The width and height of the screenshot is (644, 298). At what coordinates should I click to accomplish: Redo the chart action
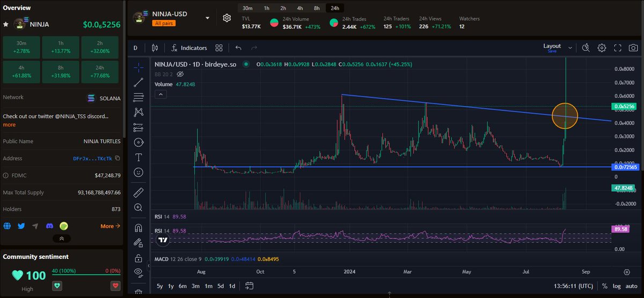254,48
